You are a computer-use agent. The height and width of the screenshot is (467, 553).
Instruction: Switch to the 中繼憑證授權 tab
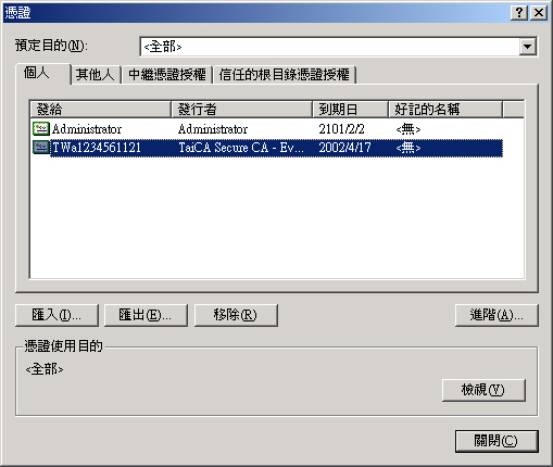coord(167,74)
